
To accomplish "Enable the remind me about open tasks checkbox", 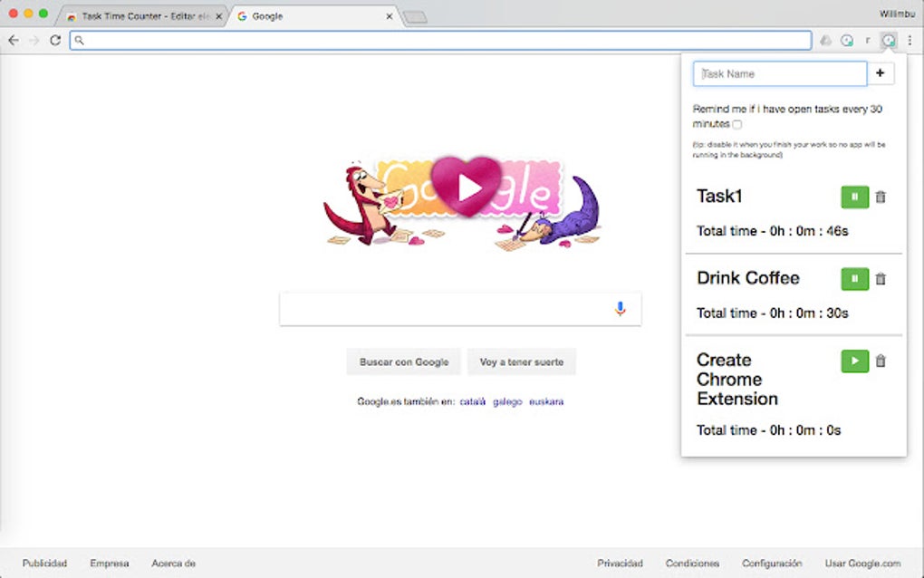I will coord(737,124).
